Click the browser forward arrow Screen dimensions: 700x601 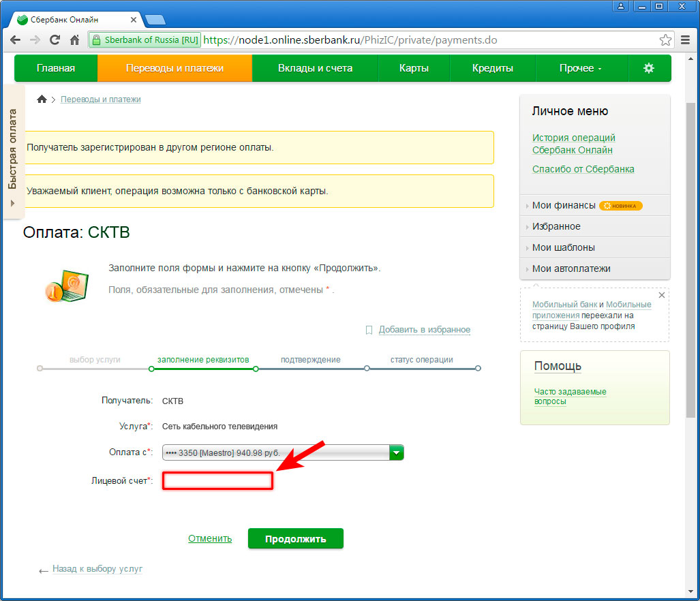[x=35, y=40]
